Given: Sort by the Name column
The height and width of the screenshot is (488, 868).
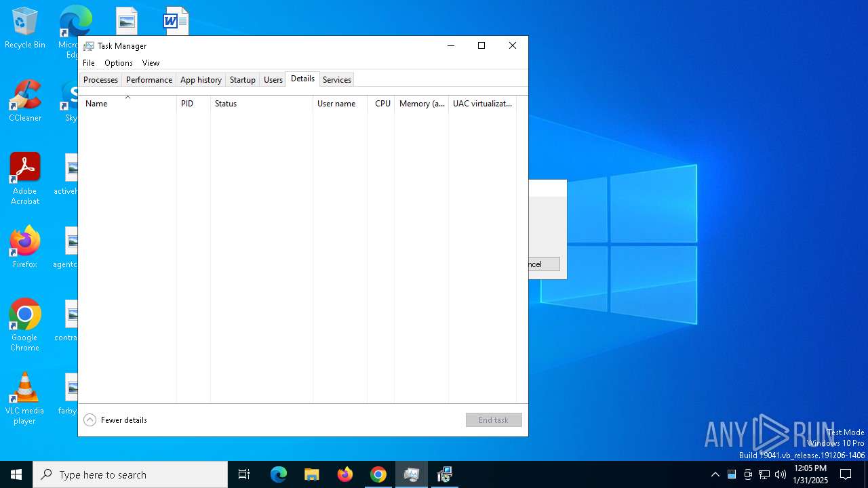Looking at the screenshot, I should (x=127, y=104).
